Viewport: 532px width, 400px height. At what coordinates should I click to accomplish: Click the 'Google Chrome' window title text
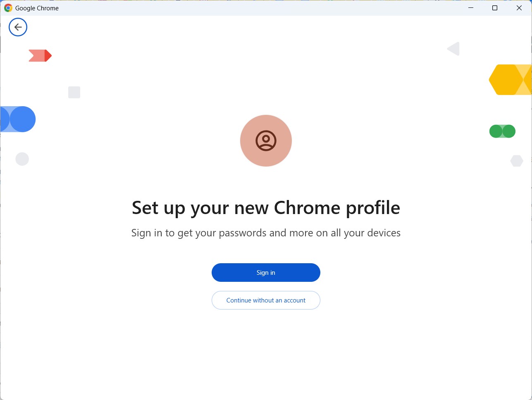[x=37, y=8]
